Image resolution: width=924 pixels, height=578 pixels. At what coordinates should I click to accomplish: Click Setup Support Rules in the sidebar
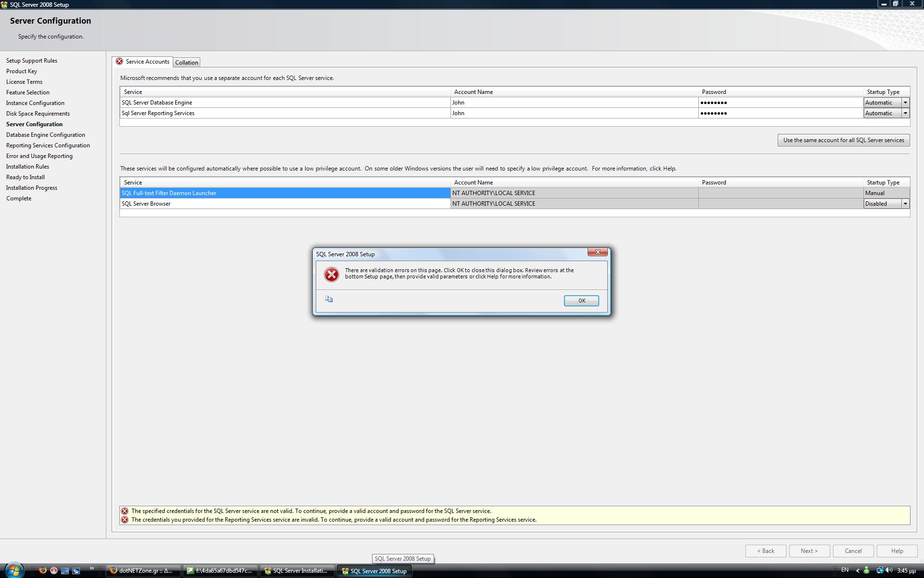tap(32, 61)
